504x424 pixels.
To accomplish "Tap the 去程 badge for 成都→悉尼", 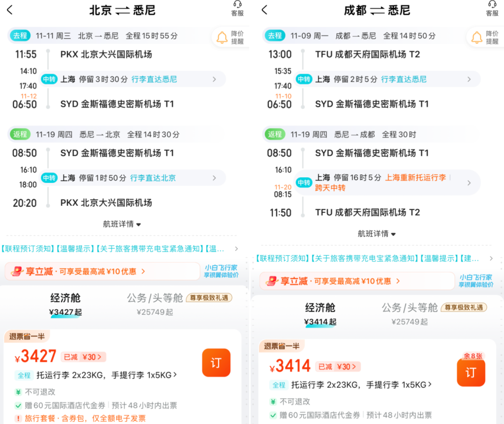I will (275, 35).
